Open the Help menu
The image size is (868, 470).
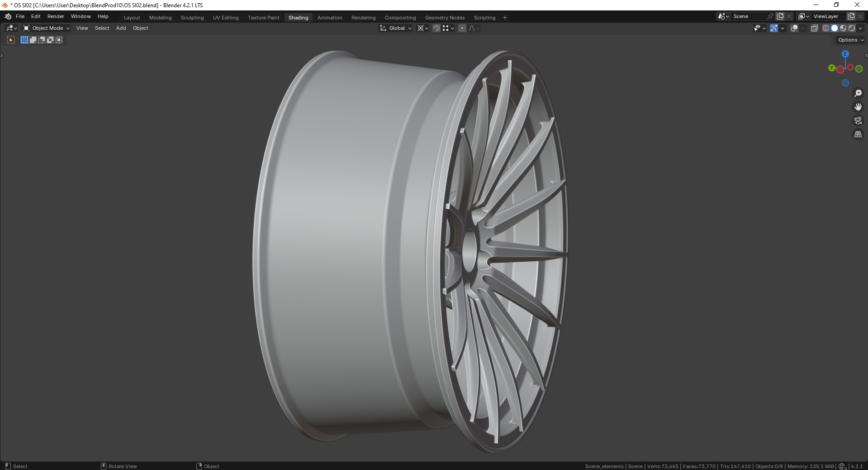point(103,16)
